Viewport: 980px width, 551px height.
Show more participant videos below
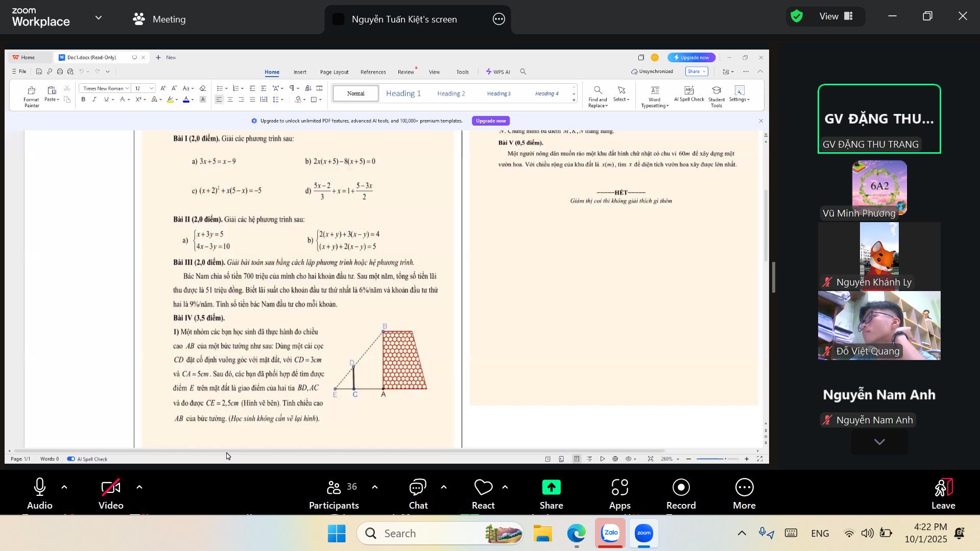coord(879,442)
